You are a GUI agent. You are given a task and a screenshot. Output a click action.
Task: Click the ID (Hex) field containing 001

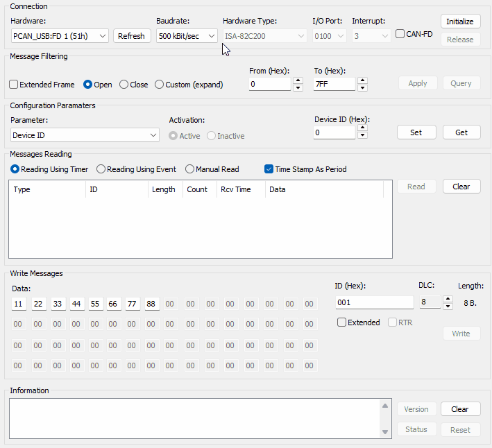pyautogui.click(x=374, y=303)
